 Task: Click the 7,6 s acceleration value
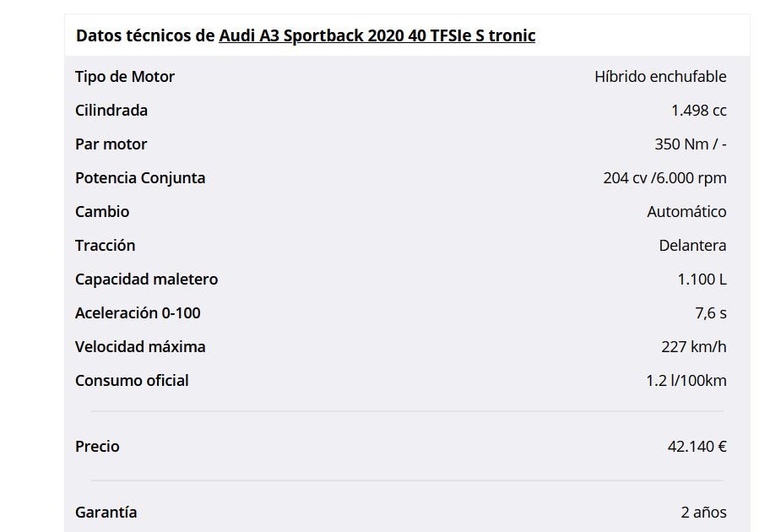[x=711, y=313]
